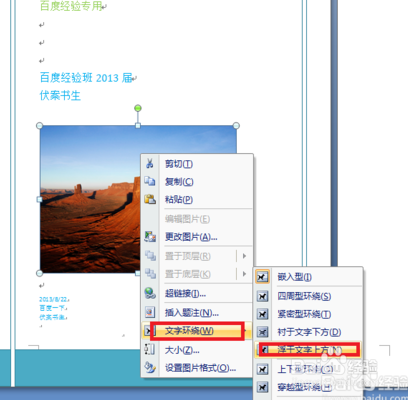The image size is (408, 400).
Task: Select 浮于文字上方(N) in front of text
Action: 308,350
